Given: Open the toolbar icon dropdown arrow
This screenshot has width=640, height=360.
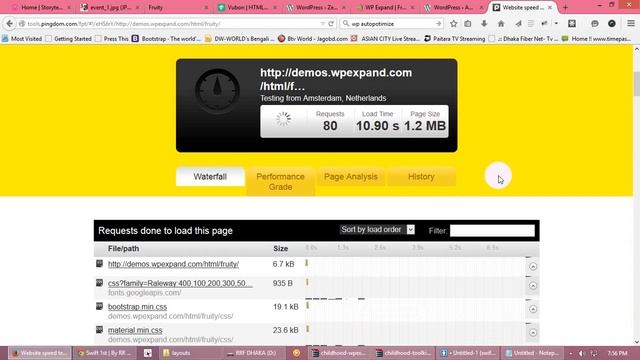Looking at the screenshot, I should [556, 24].
